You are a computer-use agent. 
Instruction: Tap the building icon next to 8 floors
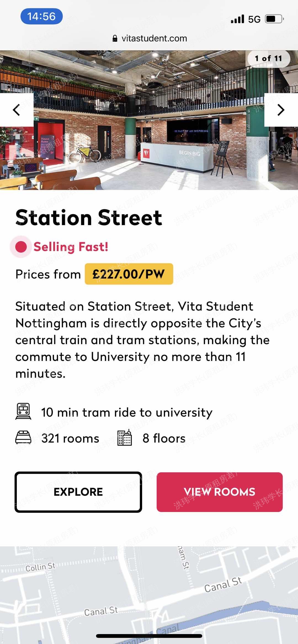tap(124, 438)
